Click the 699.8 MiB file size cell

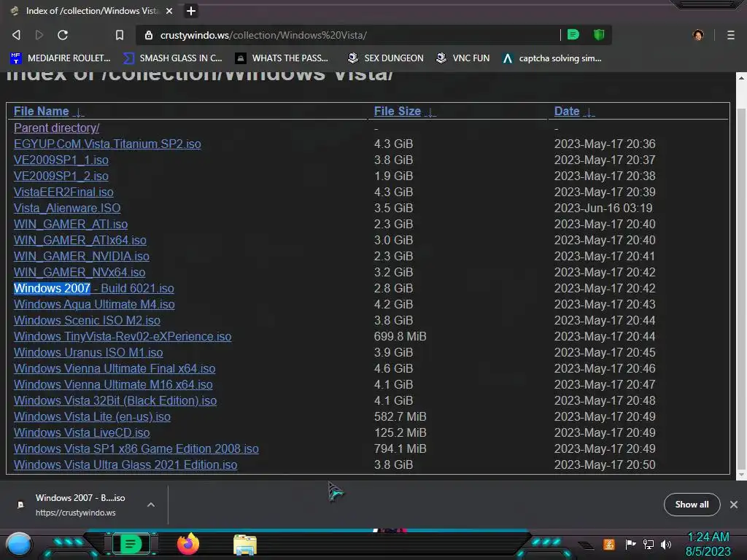tap(400, 336)
